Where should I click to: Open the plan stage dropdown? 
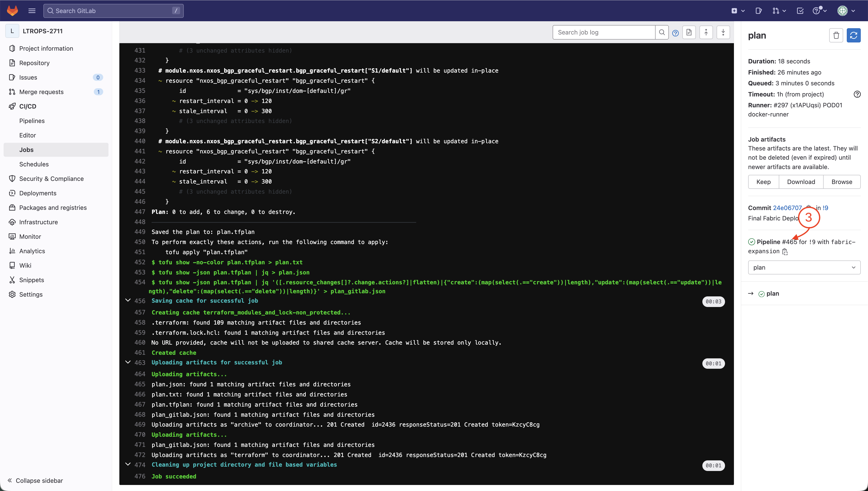[x=804, y=267]
